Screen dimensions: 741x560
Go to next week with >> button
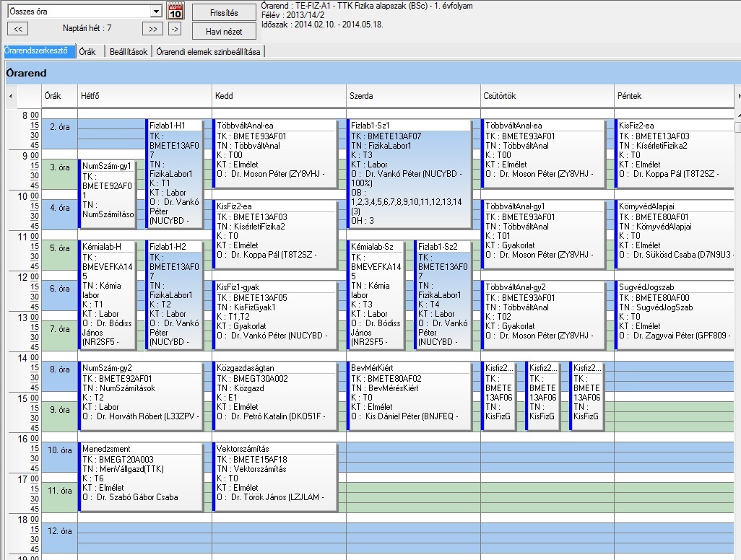click(152, 29)
